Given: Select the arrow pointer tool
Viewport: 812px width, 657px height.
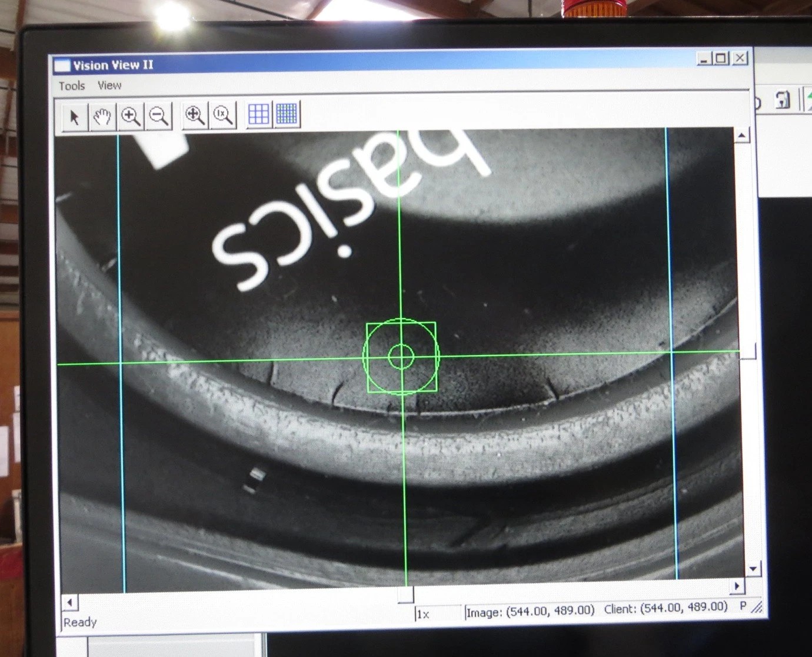Looking at the screenshot, I should pos(74,117).
